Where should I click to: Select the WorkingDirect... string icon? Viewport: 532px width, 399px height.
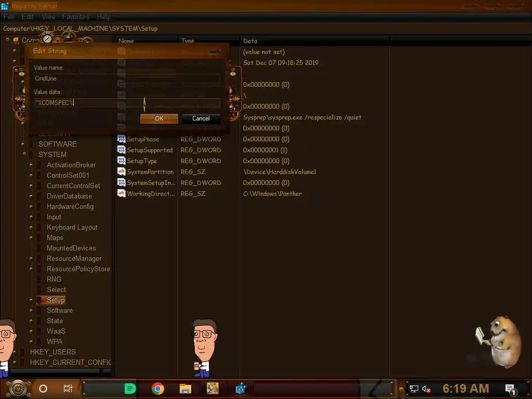121,193
